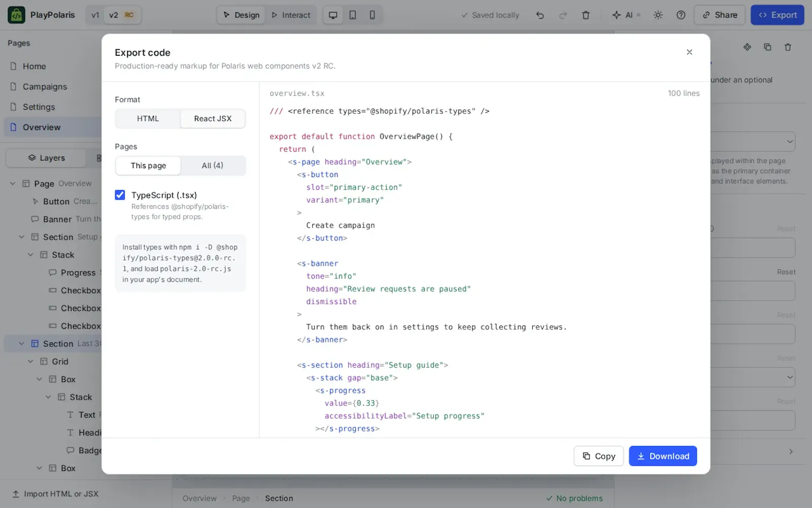Switch to Design mode
812x508 pixels.
pyautogui.click(x=241, y=15)
